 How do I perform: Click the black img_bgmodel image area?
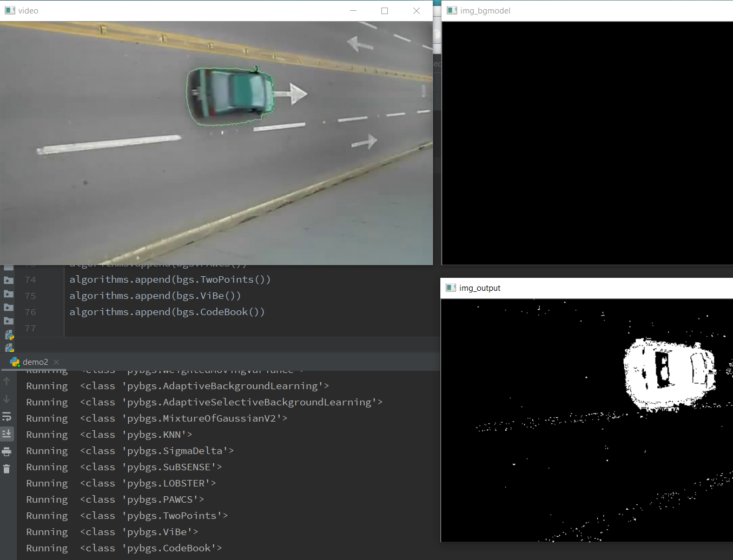(x=587, y=143)
